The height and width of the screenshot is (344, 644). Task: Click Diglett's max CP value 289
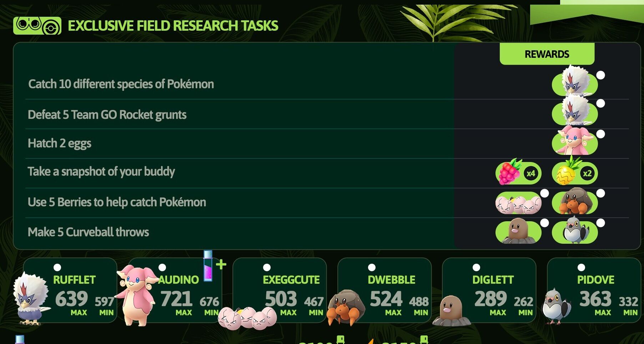(x=490, y=299)
